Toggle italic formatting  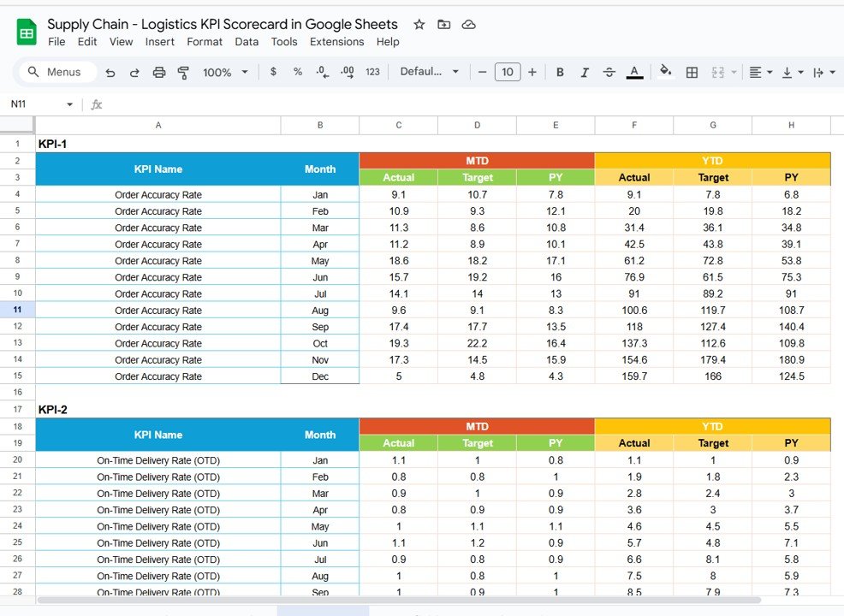(x=584, y=72)
